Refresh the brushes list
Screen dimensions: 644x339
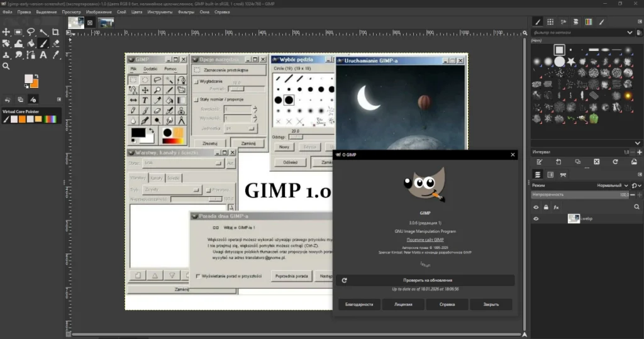click(615, 162)
